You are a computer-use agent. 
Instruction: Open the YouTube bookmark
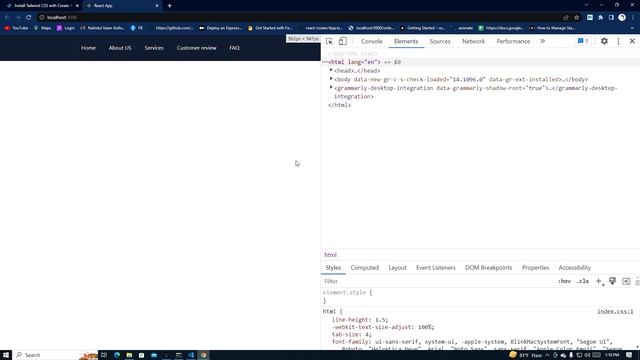point(16,28)
